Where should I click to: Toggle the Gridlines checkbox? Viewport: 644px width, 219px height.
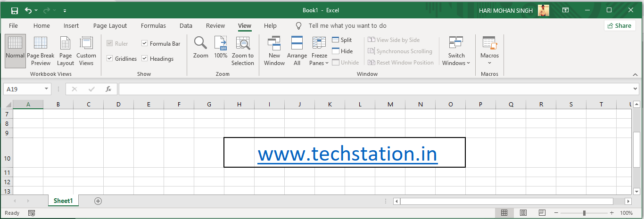click(110, 59)
